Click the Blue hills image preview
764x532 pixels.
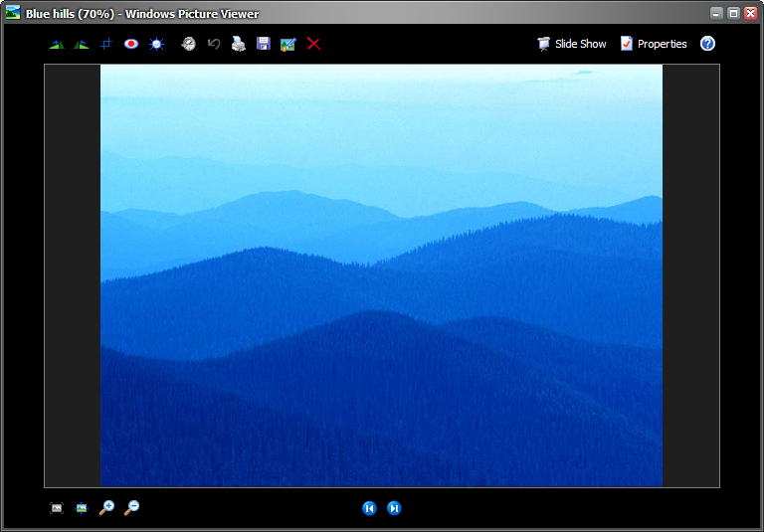point(382,275)
